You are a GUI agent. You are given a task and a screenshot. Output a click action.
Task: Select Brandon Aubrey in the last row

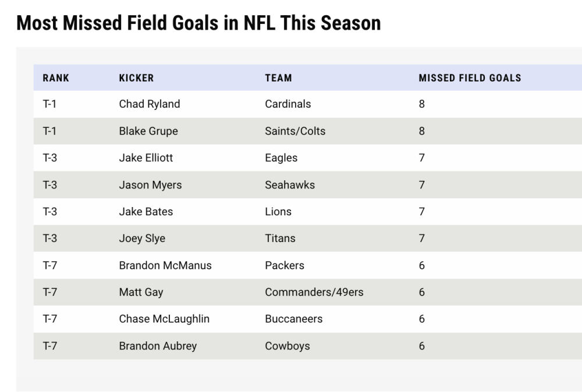point(158,346)
